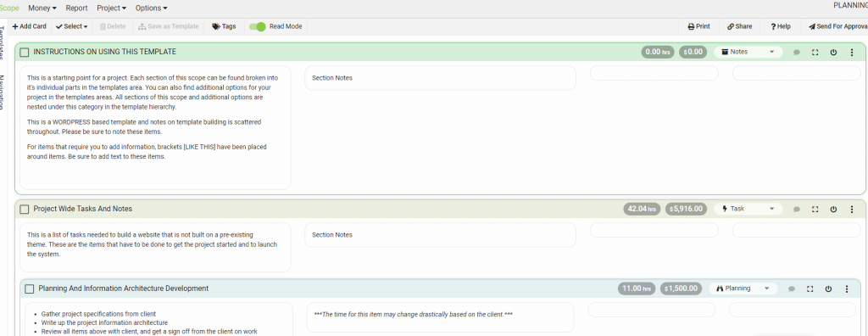Click Section Notes field in Instructions card

tap(440, 78)
